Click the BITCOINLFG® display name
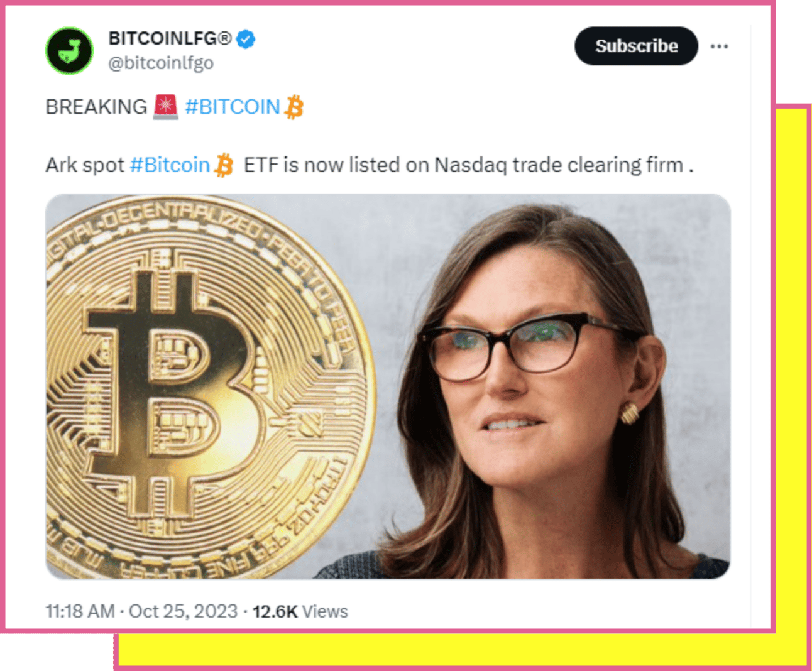This screenshot has height=671, width=812. [x=170, y=38]
